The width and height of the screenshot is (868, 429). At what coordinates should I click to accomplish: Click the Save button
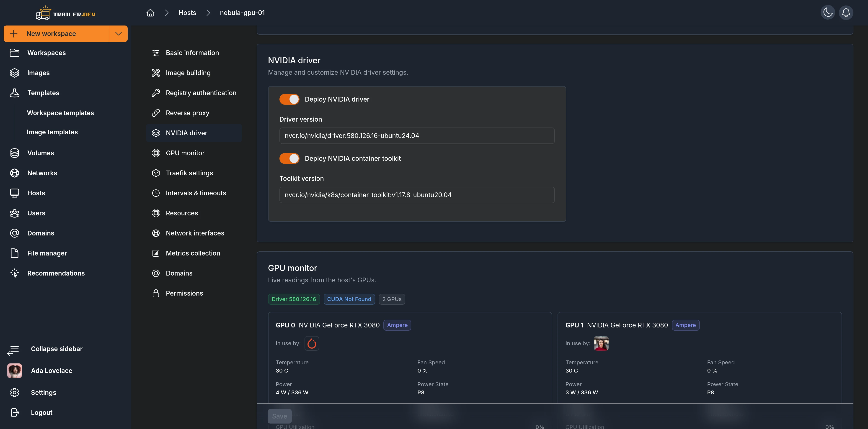[279, 416]
